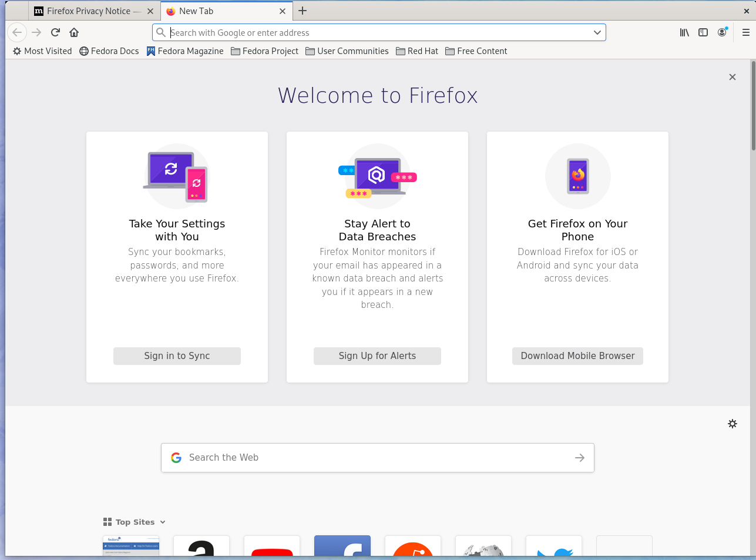Expand the Red Hat bookmark folder
Viewport: 756px width, 560px height.
417,51
